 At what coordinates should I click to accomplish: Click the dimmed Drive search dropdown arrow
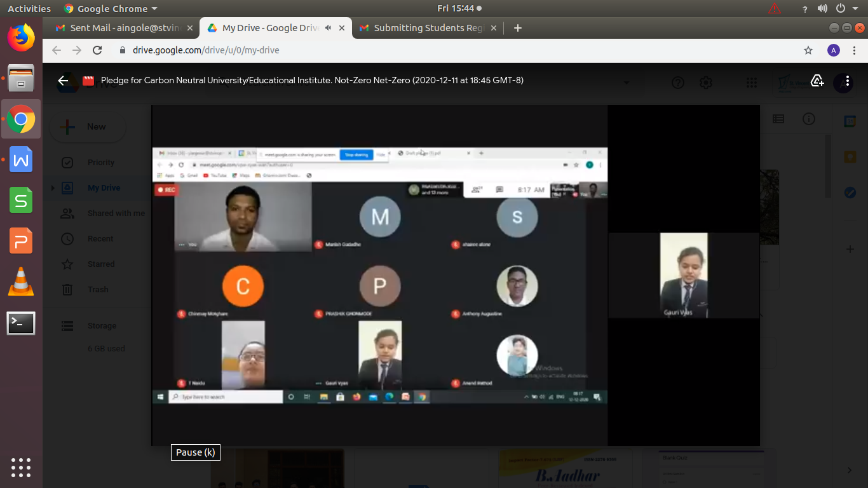pyautogui.click(x=627, y=83)
